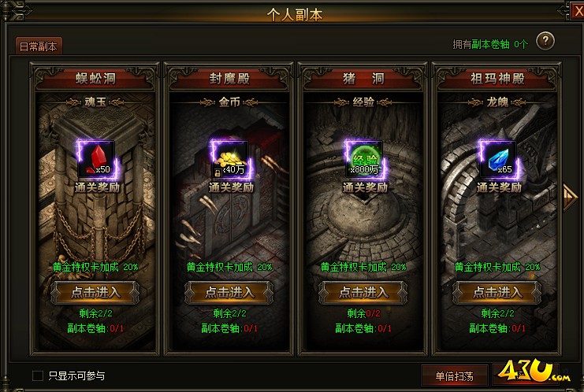Image resolution: width=584 pixels, height=392 pixels.
Task: Click the blue dragon soul x65 reward icon
Action: [499, 159]
